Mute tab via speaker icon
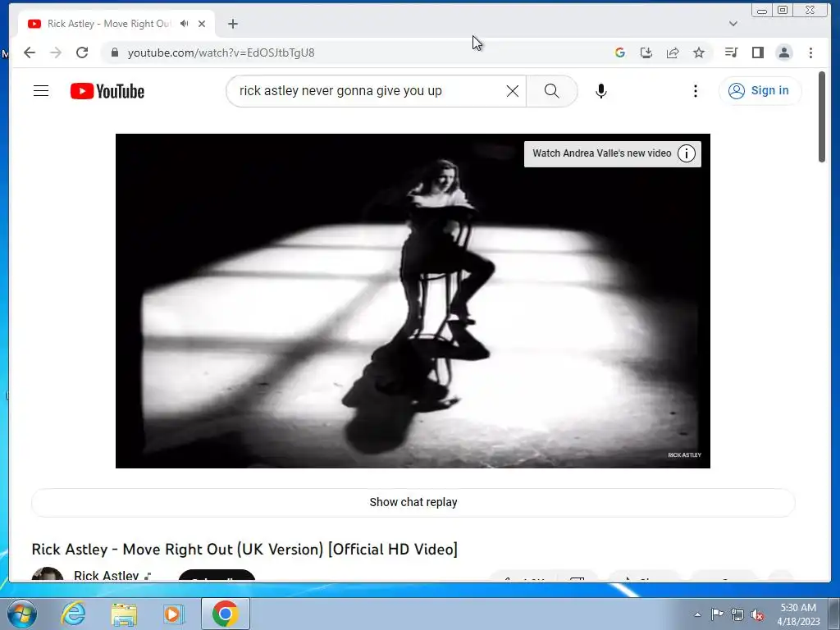840x630 pixels. coord(185,24)
